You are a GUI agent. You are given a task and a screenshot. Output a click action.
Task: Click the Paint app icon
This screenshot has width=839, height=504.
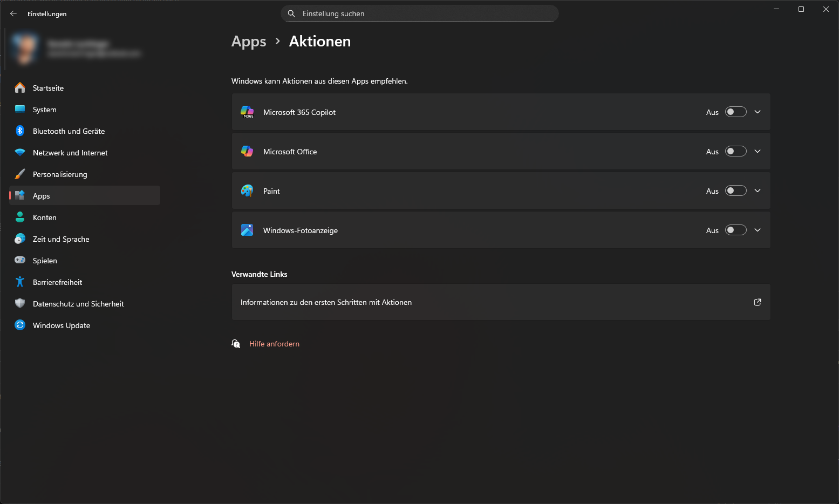click(x=247, y=191)
